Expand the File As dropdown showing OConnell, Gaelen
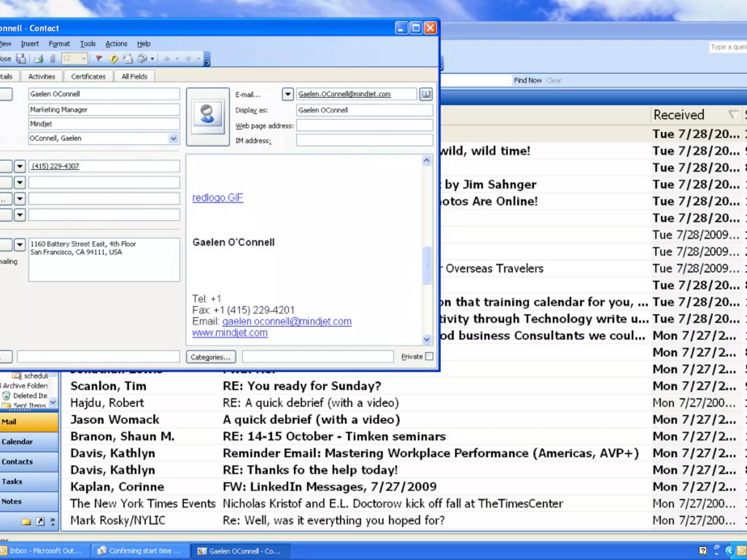This screenshot has height=560, width=747. (x=173, y=139)
